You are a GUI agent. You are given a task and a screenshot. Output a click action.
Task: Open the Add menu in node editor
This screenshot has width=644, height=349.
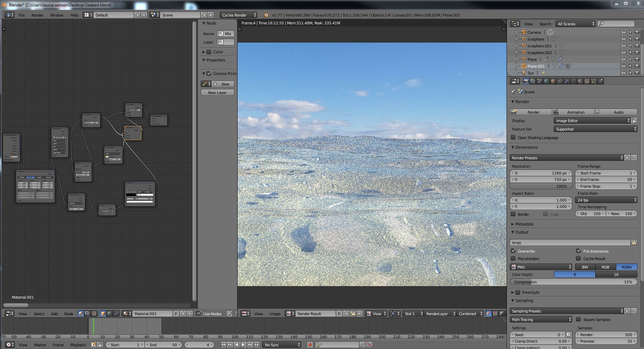coord(54,313)
